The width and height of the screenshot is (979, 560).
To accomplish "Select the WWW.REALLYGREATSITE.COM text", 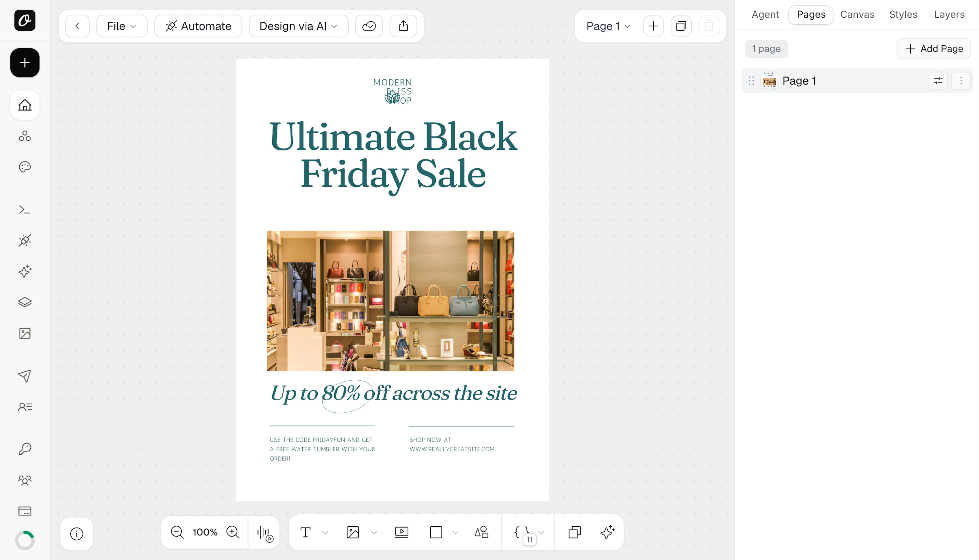I will point(452,449).
